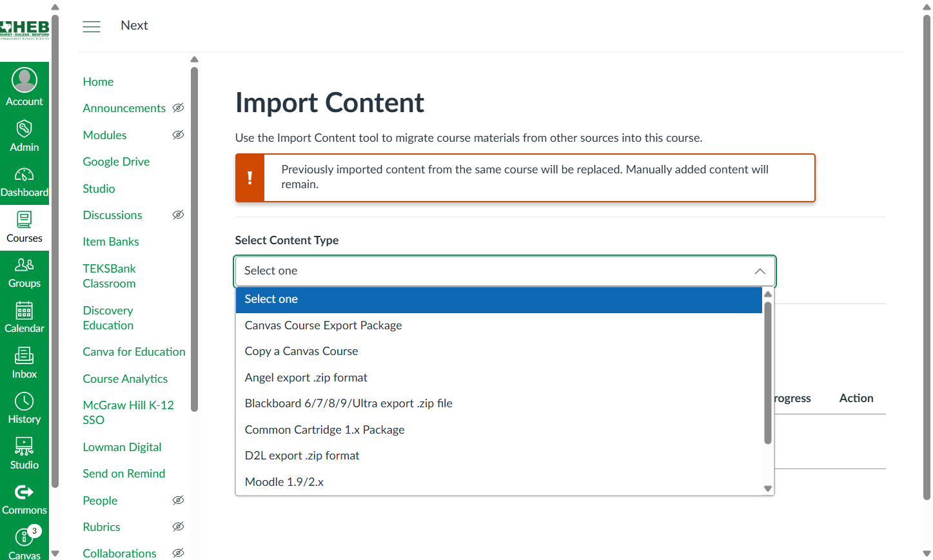
Task: Open the Rubrics course link
Action: coord(102,527)
